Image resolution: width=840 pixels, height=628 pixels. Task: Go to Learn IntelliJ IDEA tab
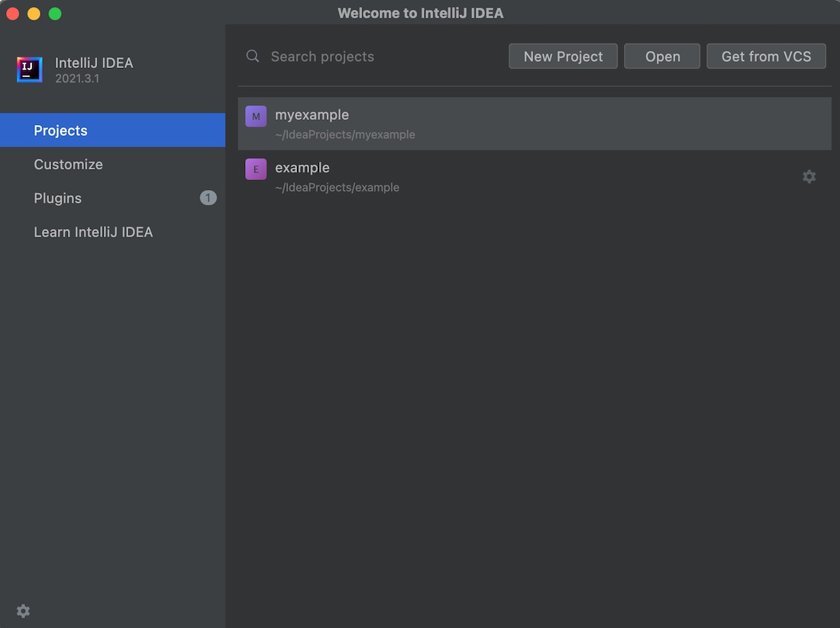point(112,232)
